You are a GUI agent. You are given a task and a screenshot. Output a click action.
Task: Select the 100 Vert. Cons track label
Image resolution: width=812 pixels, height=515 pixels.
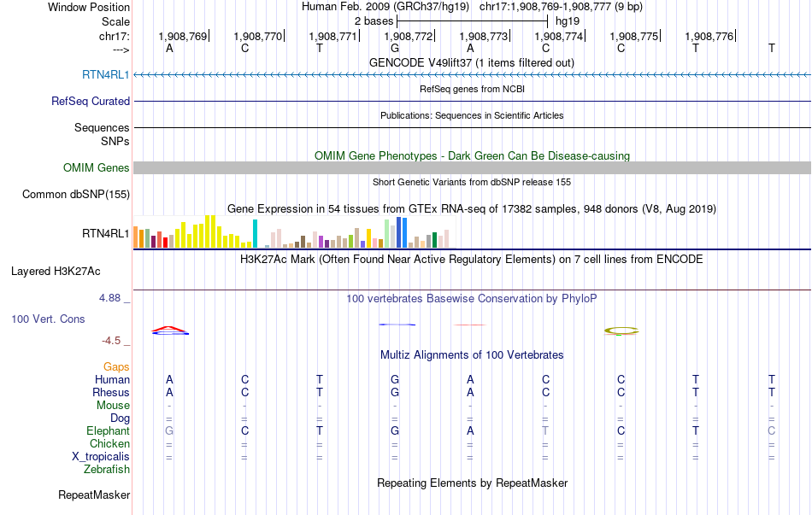tap(48, 319)
